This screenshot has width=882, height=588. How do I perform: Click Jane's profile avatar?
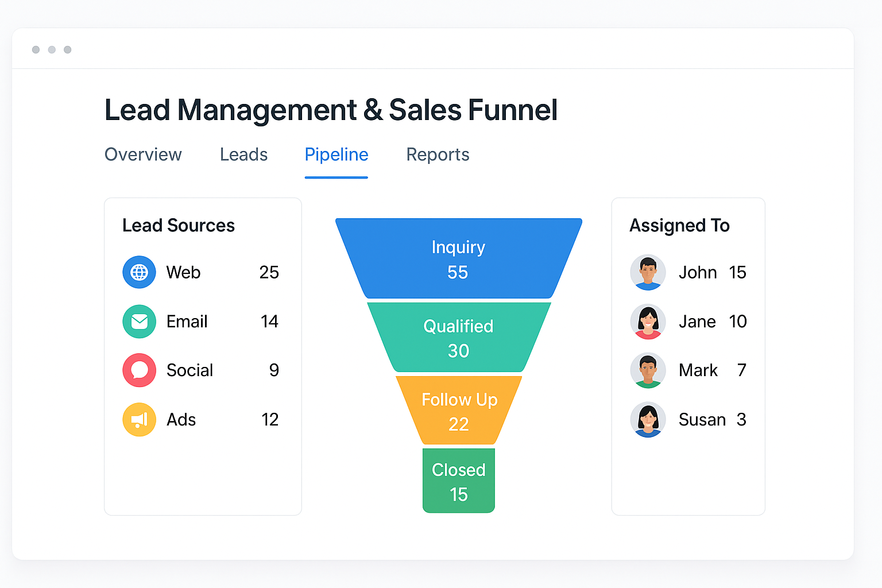[x=648, y=322]
